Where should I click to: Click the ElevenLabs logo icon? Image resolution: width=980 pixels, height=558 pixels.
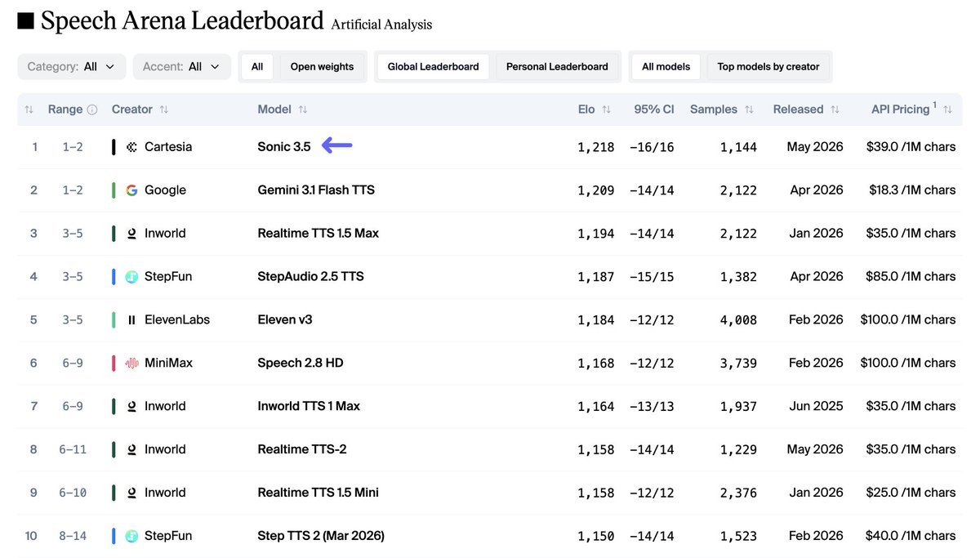point(132,320)
